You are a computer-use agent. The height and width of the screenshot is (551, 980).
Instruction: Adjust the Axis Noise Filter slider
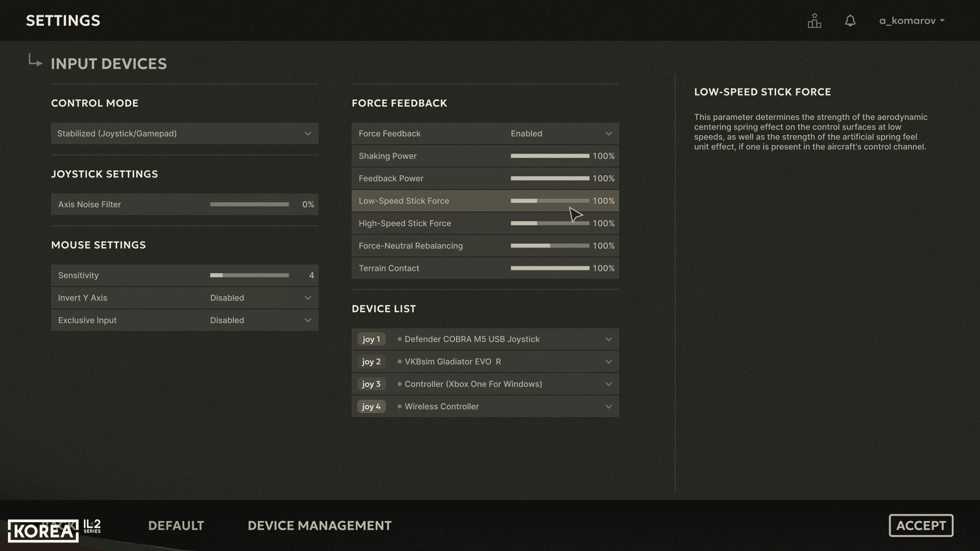pyautogui.click(x=249, y=204)
